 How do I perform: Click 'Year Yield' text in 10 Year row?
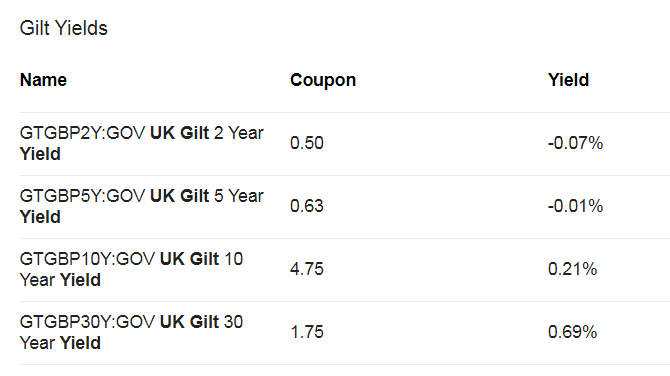click(60, 280)
